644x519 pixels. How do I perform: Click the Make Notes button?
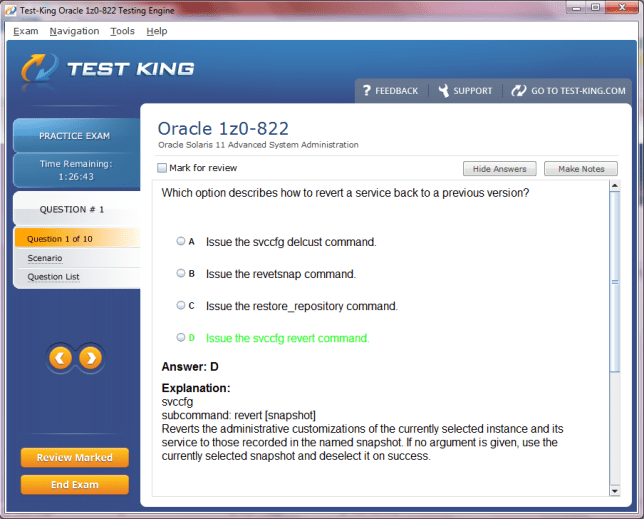[x=581, y=169]
